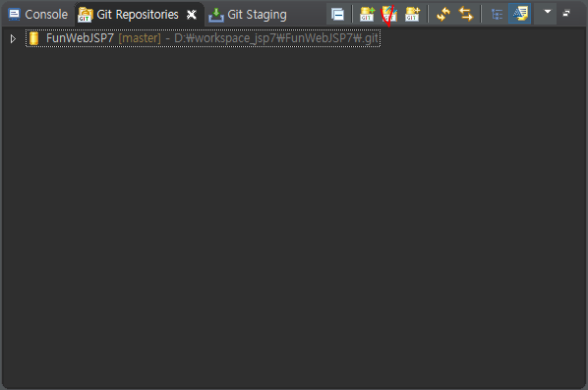The height and width of the screenshot is (390, 588).
Task: Create a new local Git repository
Action: click(x=413, y=15)
